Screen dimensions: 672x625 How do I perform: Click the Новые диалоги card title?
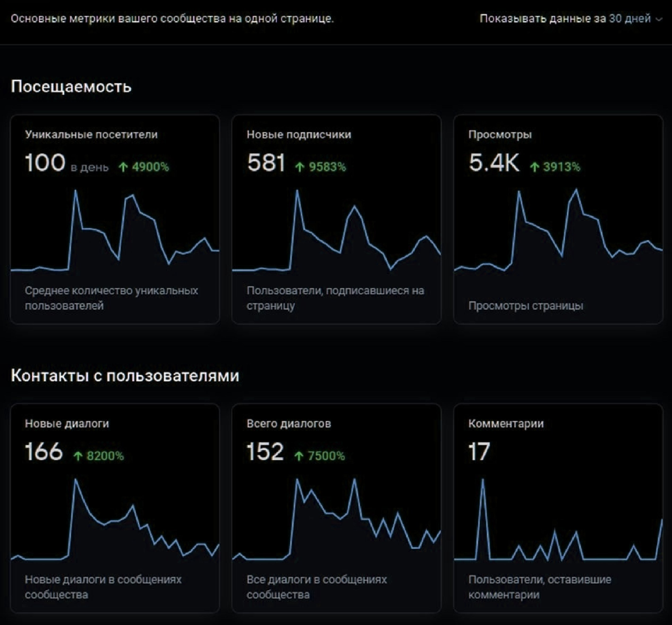click(67, 424)
